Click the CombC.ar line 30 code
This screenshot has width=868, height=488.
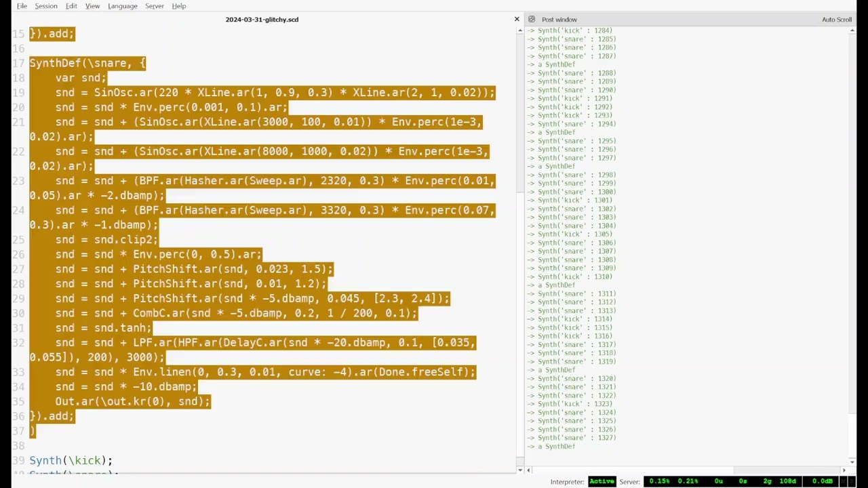[x=237, y=313]
